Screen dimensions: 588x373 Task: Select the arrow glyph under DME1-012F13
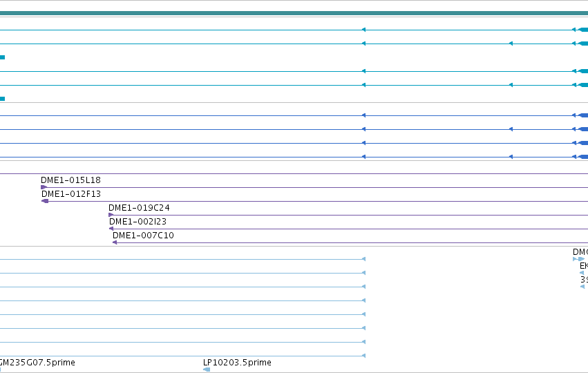point(45,201)
